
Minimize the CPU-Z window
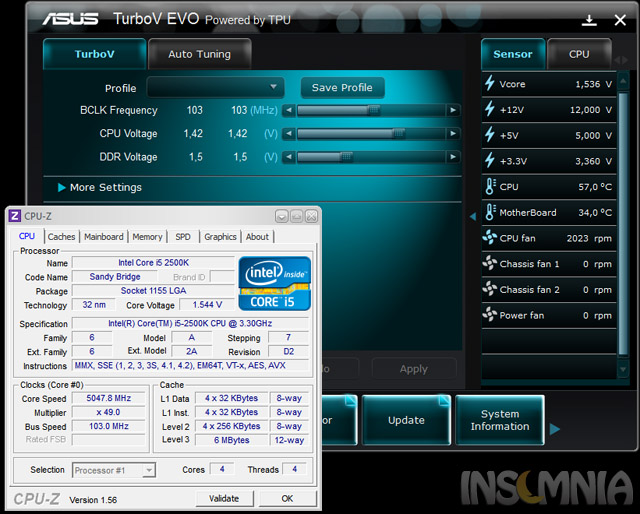pyautogui.click(x=282, y=216)
